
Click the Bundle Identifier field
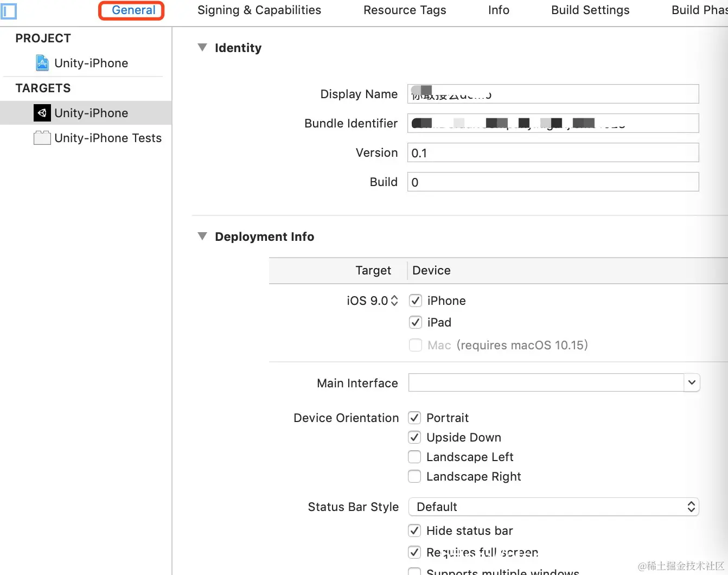point(553,123)
